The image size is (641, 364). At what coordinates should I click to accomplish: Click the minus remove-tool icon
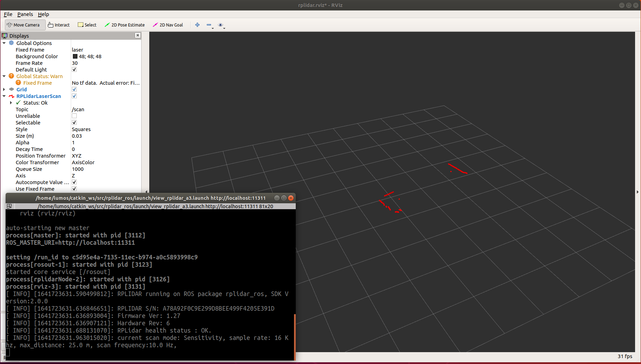tap(209, 25)
